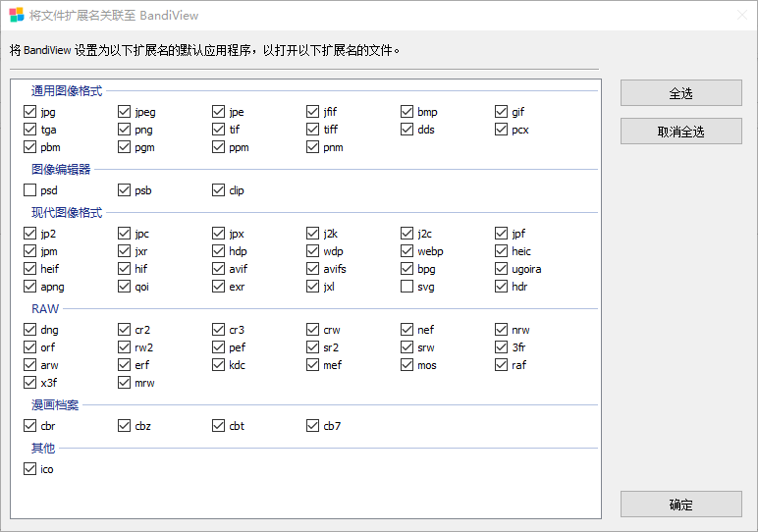
Task: Toggle the tiff checkbox
Action: [313, 130]
